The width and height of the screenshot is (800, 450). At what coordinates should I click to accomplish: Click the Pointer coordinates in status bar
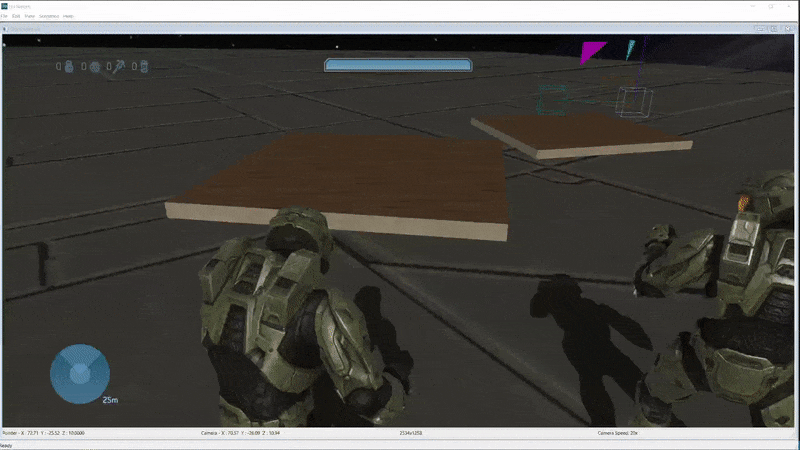pos(44,433)
